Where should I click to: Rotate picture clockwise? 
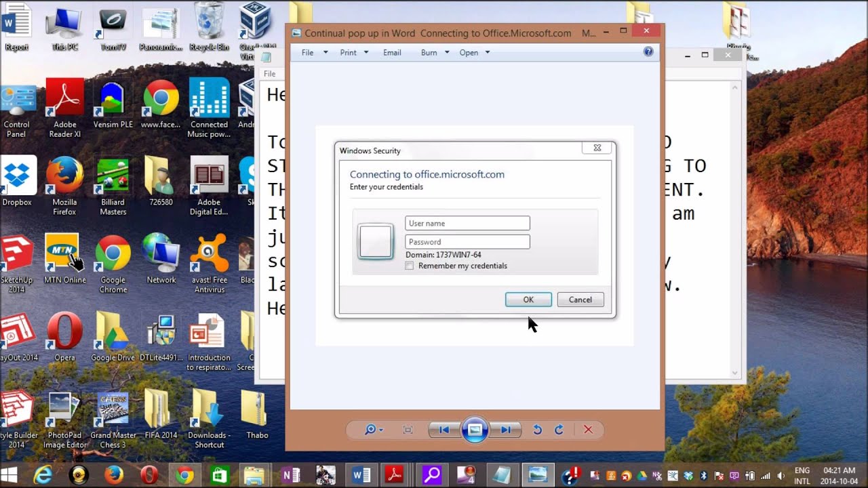[x=559, y=430]
